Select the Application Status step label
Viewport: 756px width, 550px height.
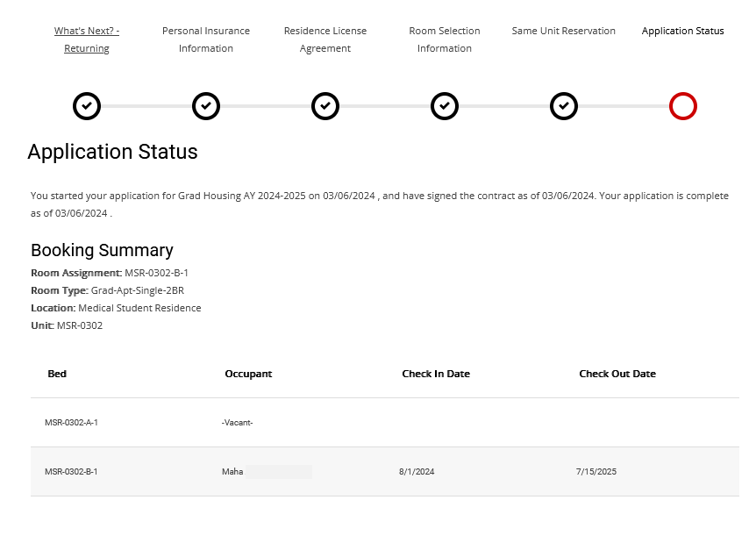pos(682,31)
